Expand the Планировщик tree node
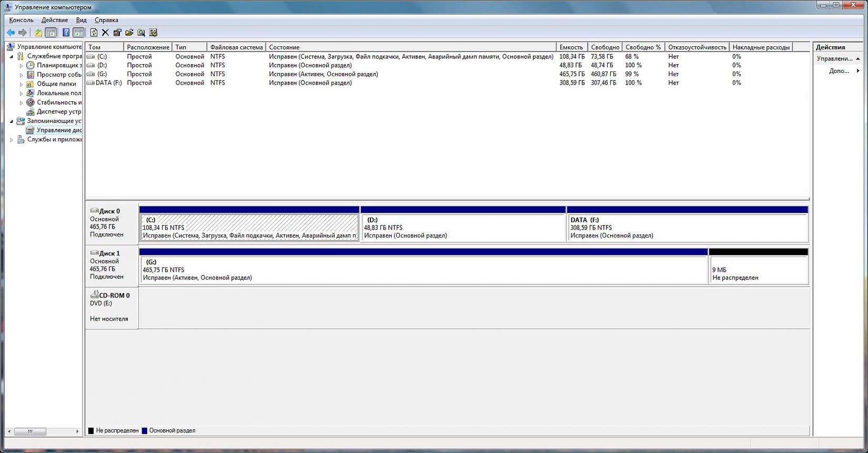868x453 pixels. point(22,66)
